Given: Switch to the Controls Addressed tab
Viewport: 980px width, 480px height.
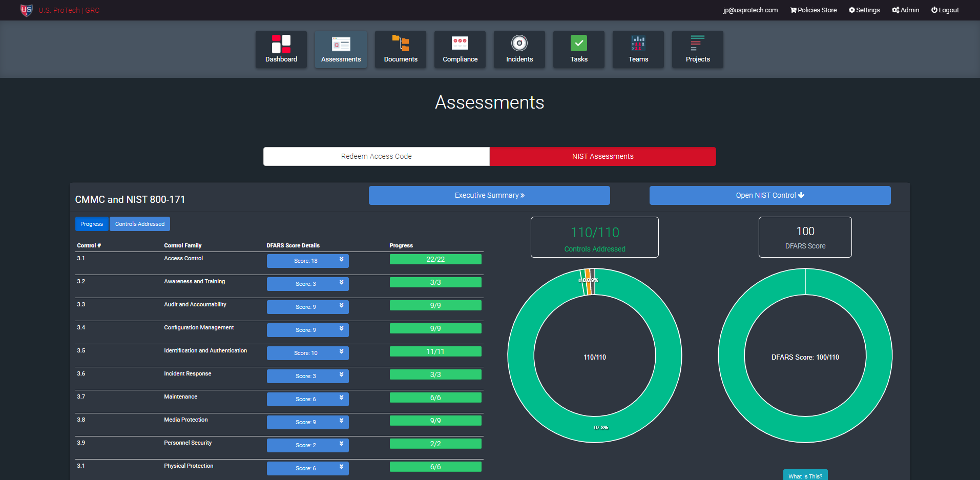Looking at the screenshot, I should [x=140, y=224].
